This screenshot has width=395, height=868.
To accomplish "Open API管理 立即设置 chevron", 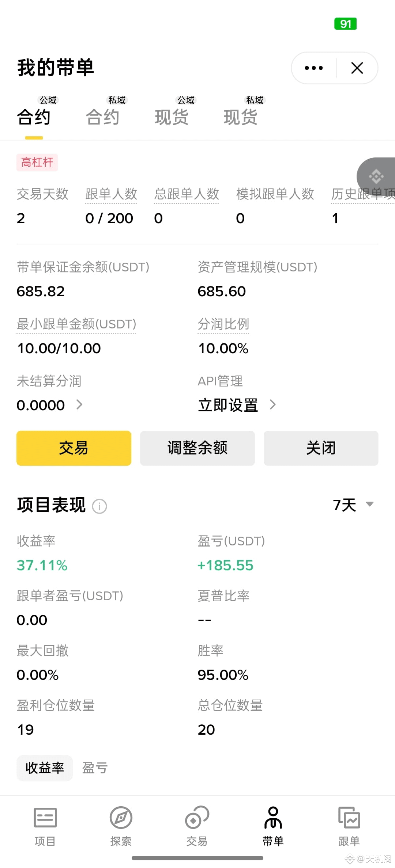I will tap(272, 404).
